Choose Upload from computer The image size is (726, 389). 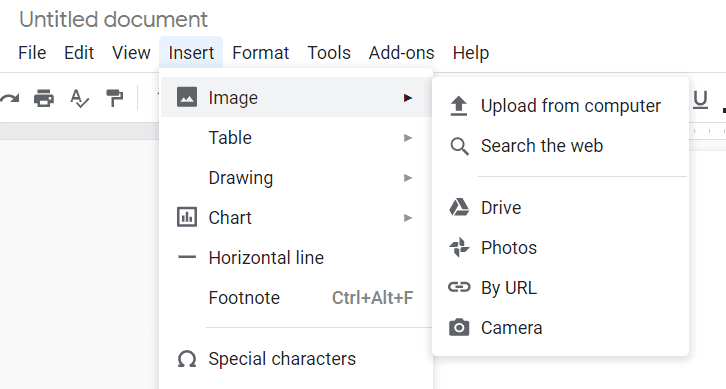pyautogui.click(x=560, y=106)
